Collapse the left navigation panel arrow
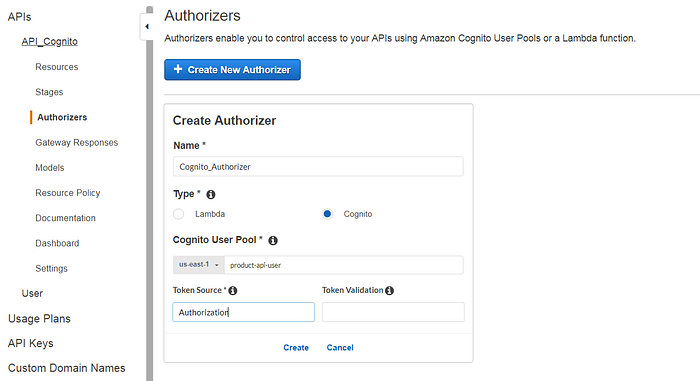 tap(146, 27)
